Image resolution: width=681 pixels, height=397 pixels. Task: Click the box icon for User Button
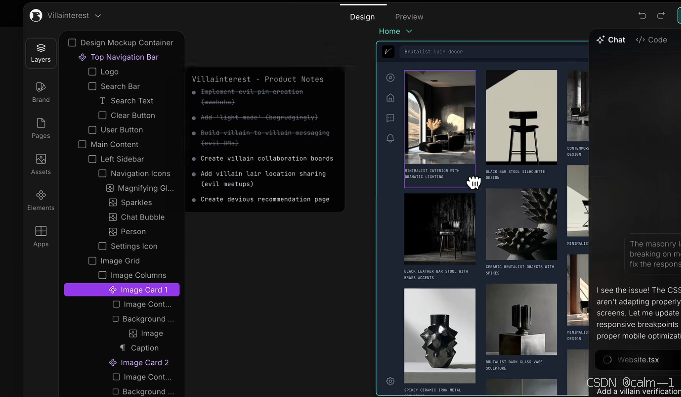(x=92, y=130)
